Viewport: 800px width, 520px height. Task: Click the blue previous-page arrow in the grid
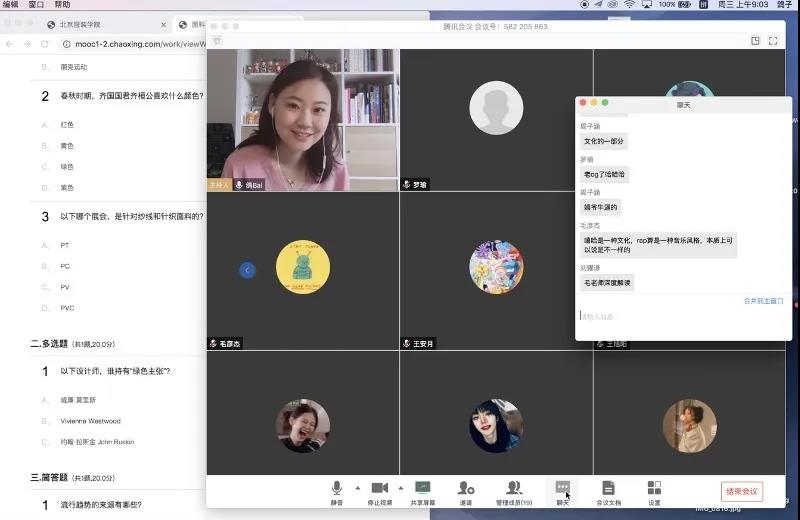[247, 270]
